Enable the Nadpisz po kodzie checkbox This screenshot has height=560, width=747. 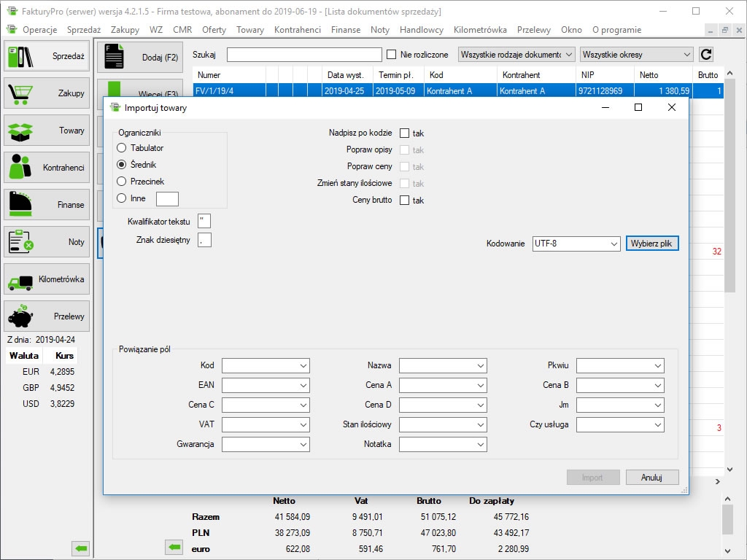coord(404,133)
